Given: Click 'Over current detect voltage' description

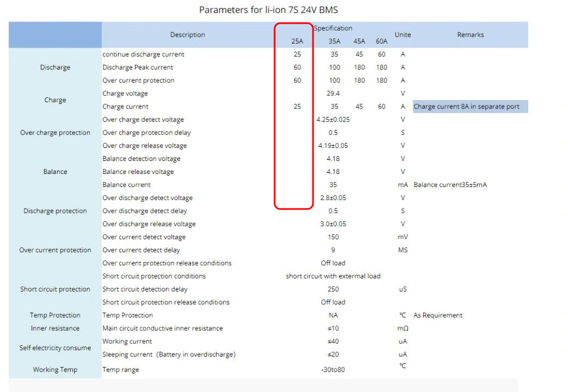Looking at the screenshot, I should (144, 237).
